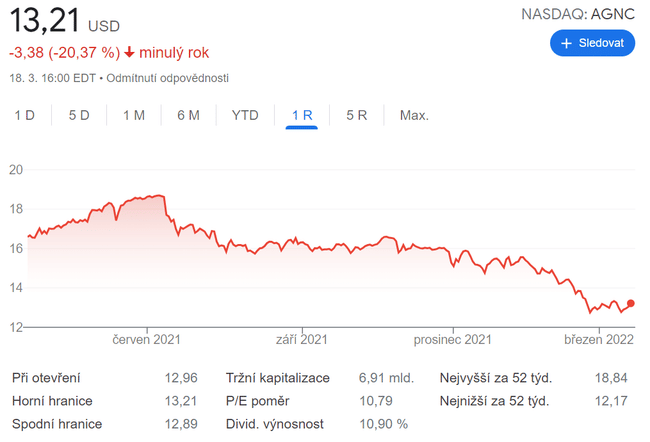Click the red end-point dot on chart
The image size is (650, 442).
coord(631,304)
